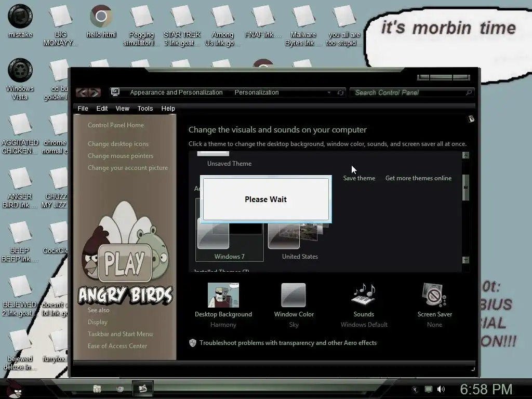
Task: Open the Help menu
Action: (168, 109)
